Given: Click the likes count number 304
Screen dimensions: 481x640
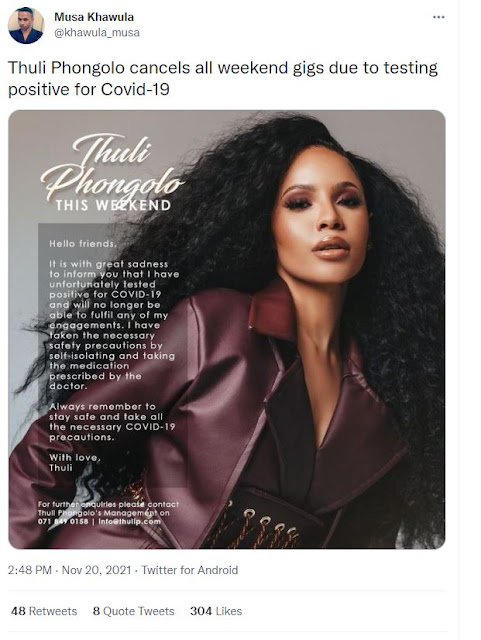Looking at the screenshot, I should click(201, 611).
